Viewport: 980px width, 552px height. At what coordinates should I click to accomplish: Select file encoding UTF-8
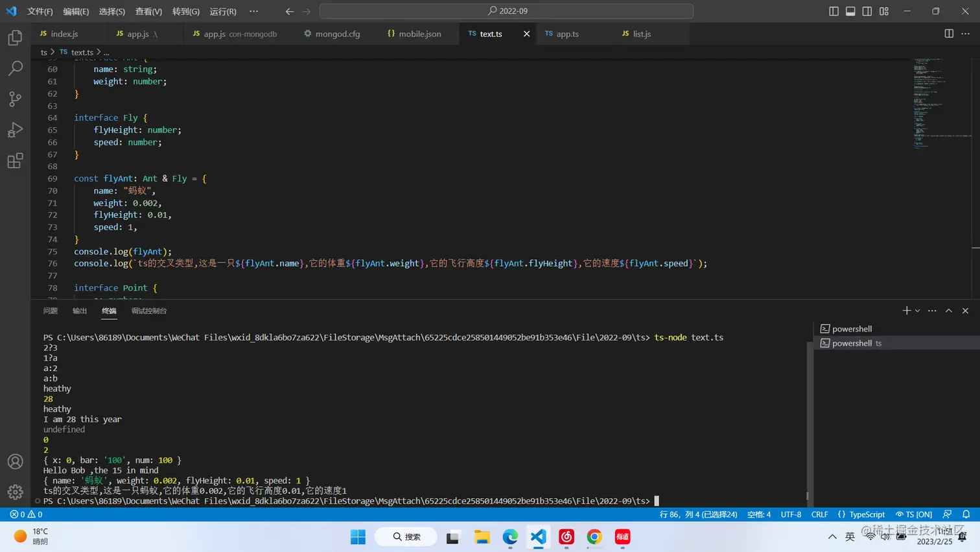pyautogui.click(x=791, y=514)
